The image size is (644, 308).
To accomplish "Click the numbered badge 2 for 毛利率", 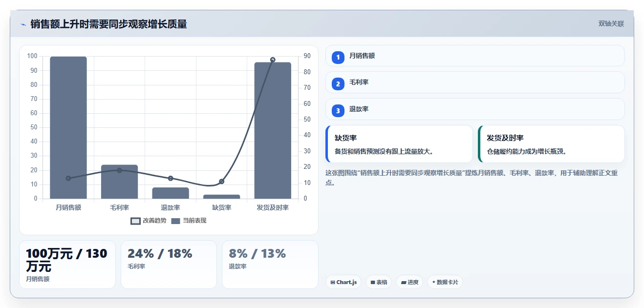I will coord(338,84).
